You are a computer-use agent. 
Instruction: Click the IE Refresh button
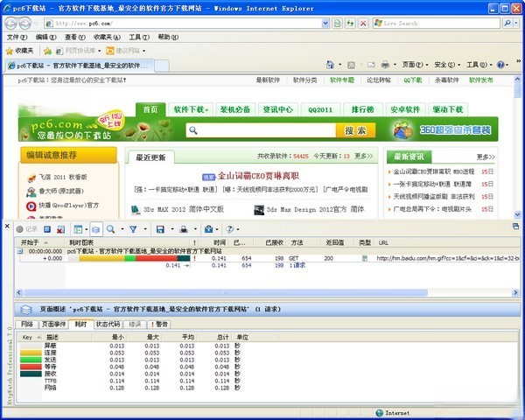point(350,23)
